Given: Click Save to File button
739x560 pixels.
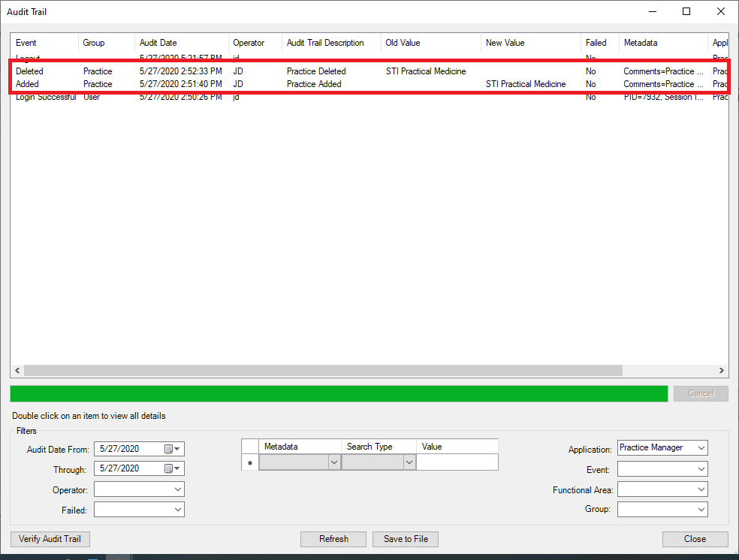Looking at the screenshot, I should 406,539.
